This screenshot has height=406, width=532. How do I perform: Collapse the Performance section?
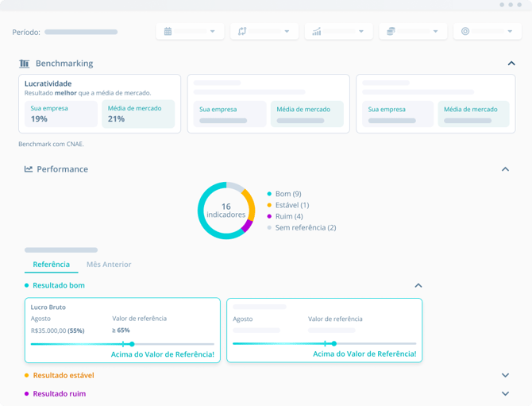coord(505,169)
